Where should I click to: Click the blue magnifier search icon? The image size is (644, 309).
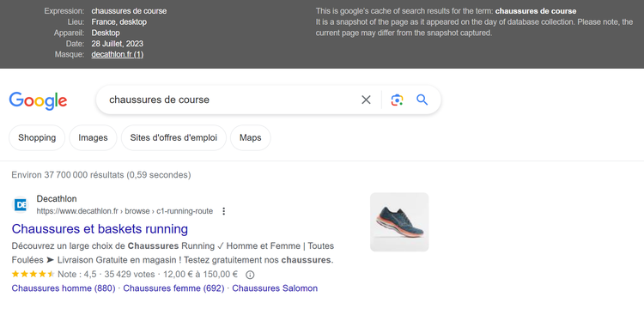click(x=422, y=100)
